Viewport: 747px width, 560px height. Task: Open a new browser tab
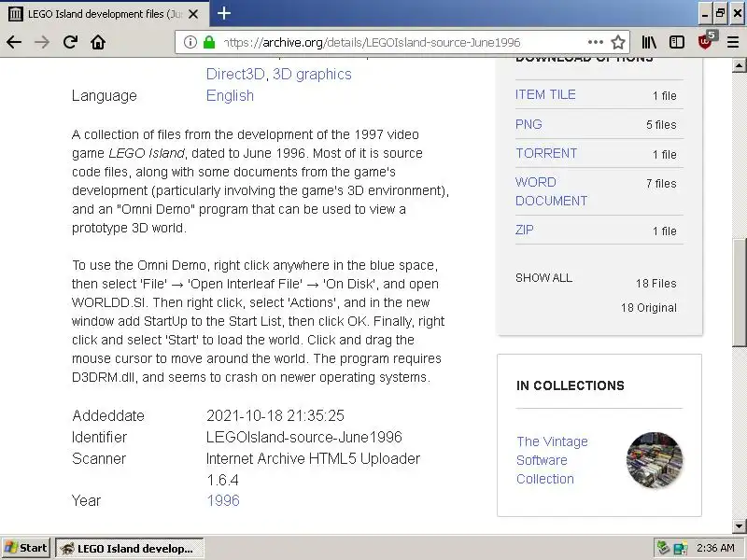224,13
